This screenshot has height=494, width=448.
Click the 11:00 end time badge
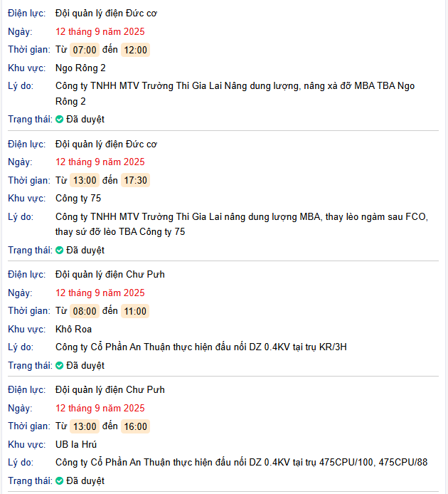point(135,311)
